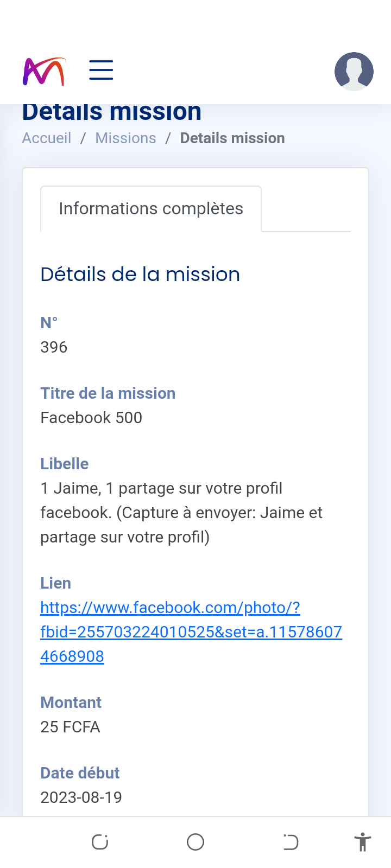Image resolution: width=391 pixels, height=868 pixels.
Task: Tap the colorful app logo
Action: click(44, 71)
